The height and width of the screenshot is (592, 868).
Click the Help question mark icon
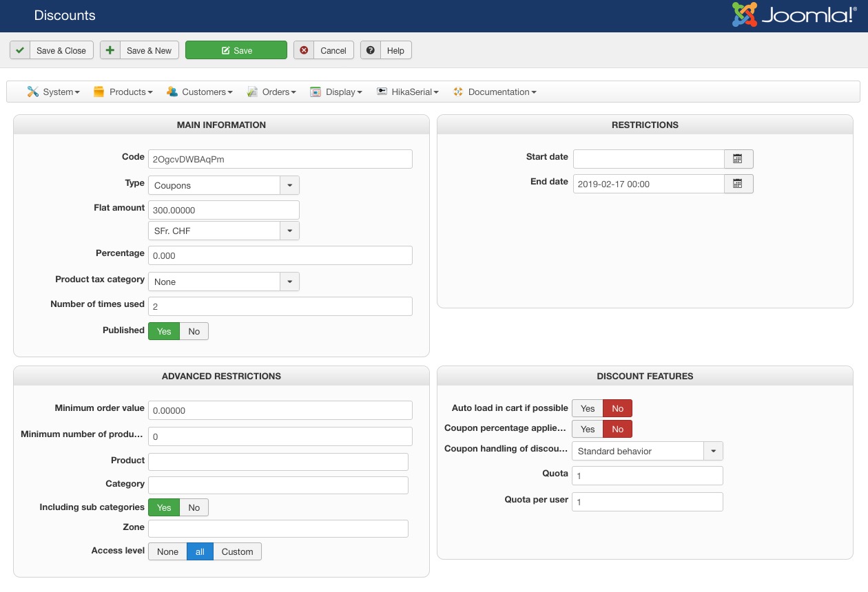(371, 50)
